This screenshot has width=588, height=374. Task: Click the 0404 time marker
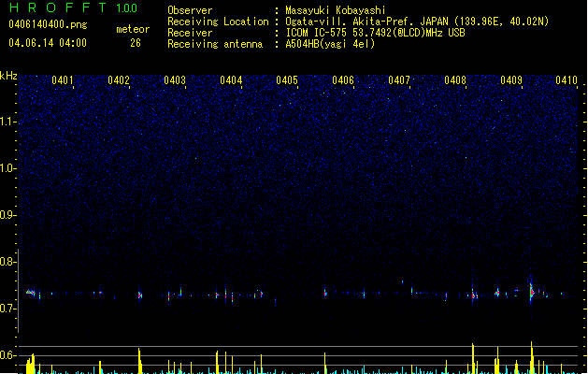[231, 80]
